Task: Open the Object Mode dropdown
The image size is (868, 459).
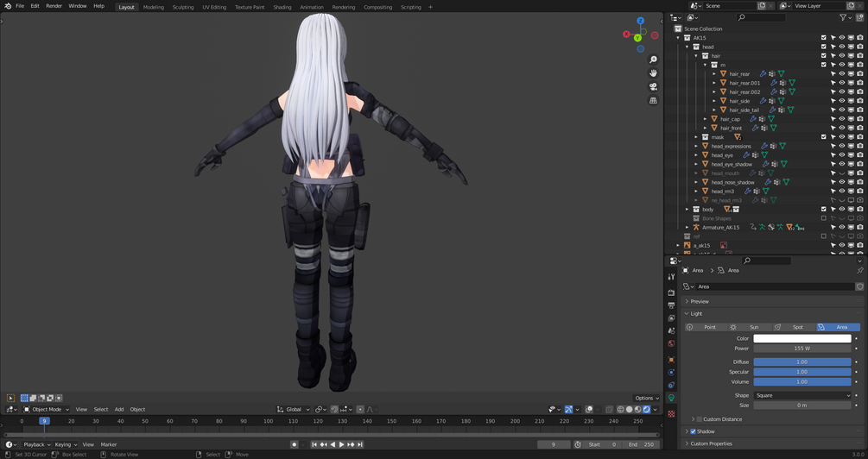Action: pyautogui.click(x=48, y=409)
